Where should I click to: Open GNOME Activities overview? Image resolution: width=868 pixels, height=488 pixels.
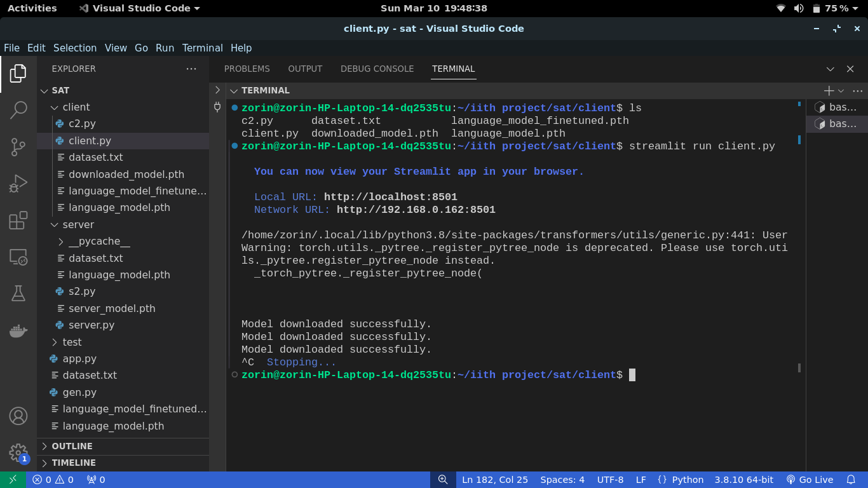(x=32, y=8)
